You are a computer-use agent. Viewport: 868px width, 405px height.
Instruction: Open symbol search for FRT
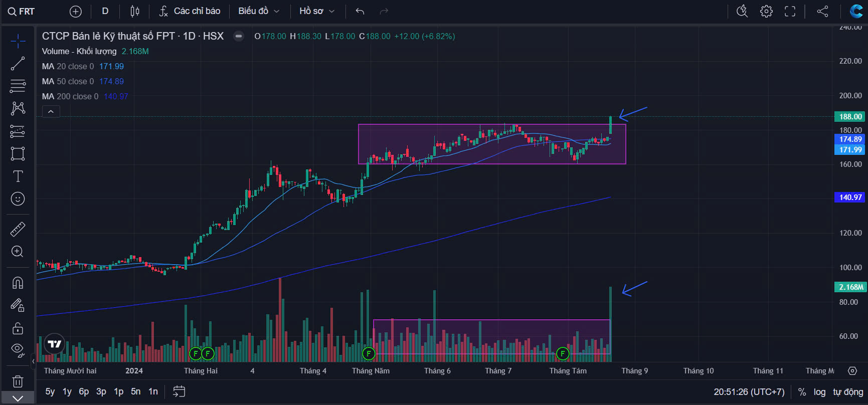click(21, 11)
